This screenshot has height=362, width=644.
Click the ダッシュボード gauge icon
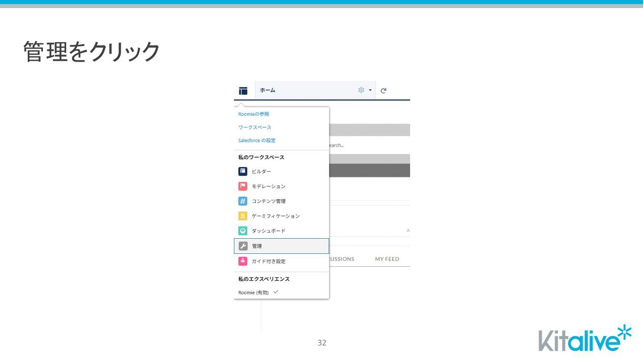click(x=243, y=231)
